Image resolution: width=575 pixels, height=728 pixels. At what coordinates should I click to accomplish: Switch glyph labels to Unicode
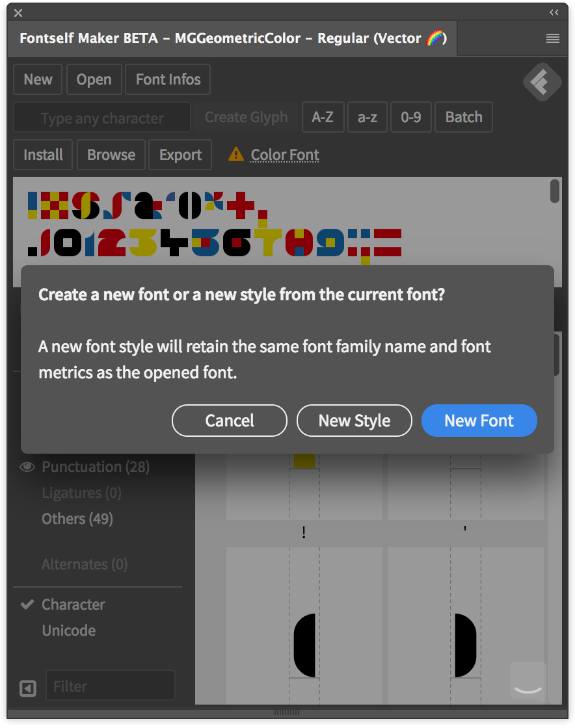[69, 630]
